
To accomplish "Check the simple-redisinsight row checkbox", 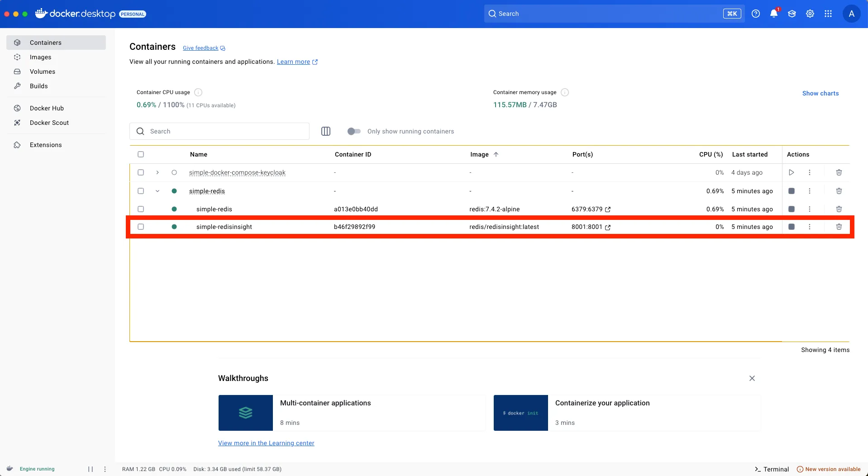I will click(x=141, y=227).
